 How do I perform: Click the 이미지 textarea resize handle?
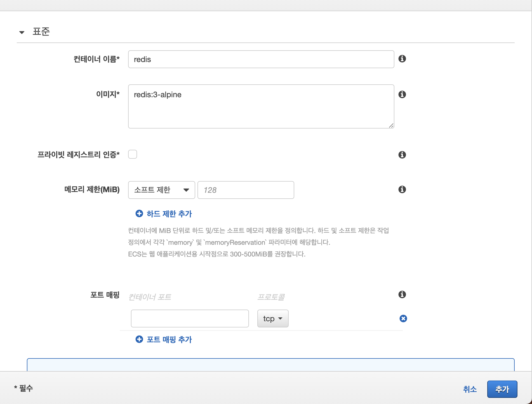391,125
